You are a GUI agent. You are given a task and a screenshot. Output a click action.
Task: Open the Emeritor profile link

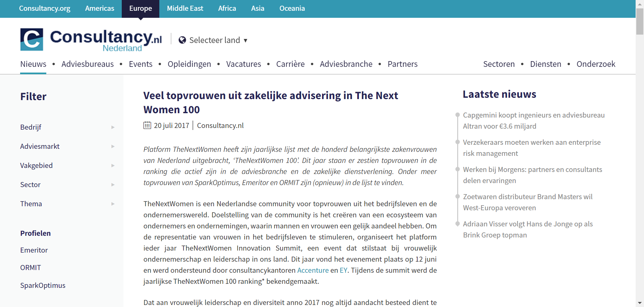(x=34, y=250)
